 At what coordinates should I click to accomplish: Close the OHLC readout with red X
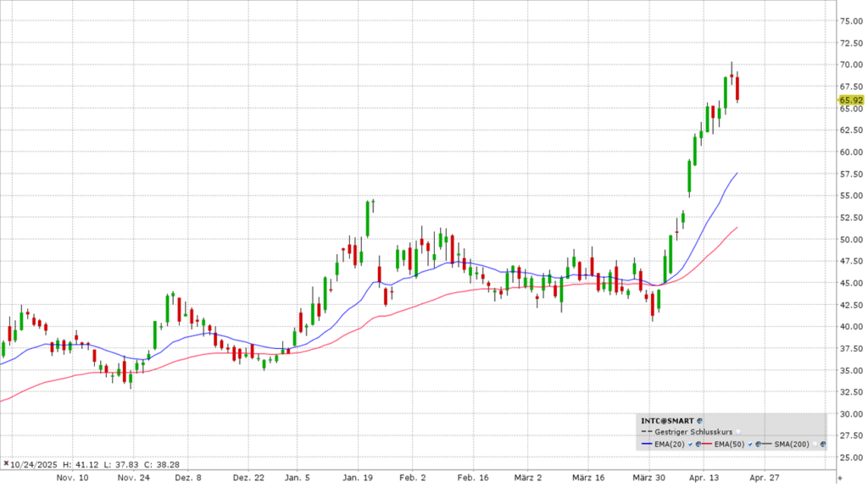pos(6,463)
